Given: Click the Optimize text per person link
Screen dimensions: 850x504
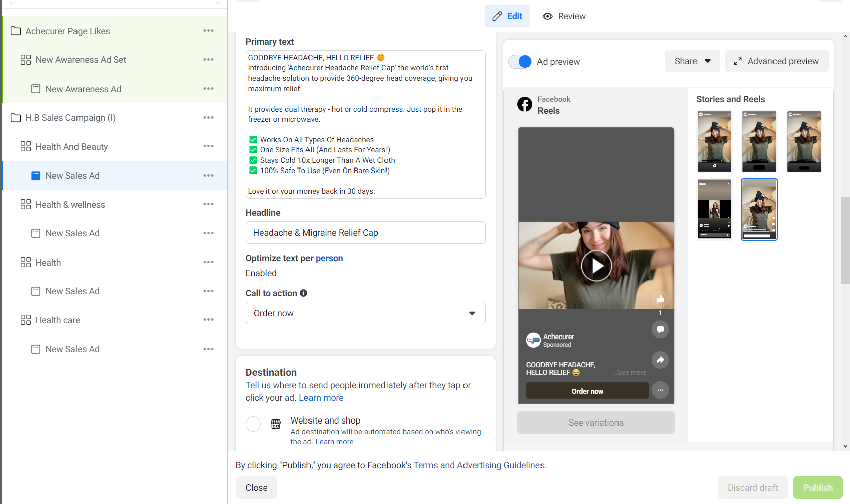Looking at the screenshot, I should pyautogui.click(x=329, y=258).
